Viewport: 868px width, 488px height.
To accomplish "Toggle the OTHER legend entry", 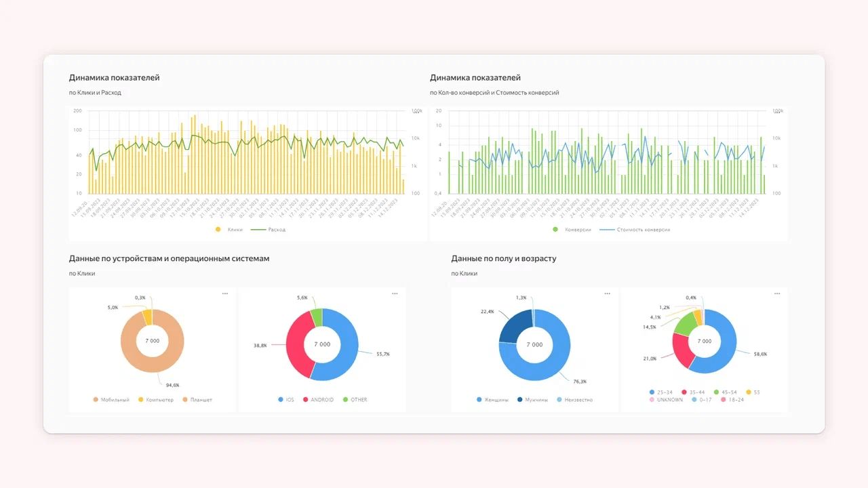I will tap(355, 400).
